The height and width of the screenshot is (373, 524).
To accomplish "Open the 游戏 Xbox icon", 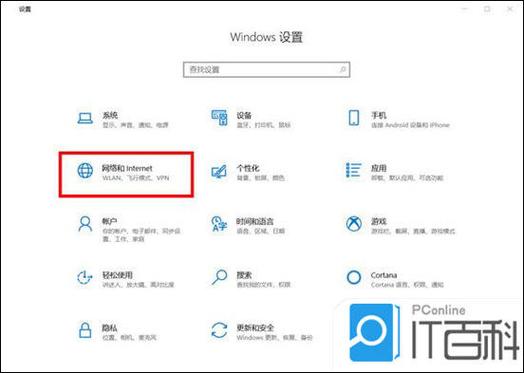I will 354,224.
